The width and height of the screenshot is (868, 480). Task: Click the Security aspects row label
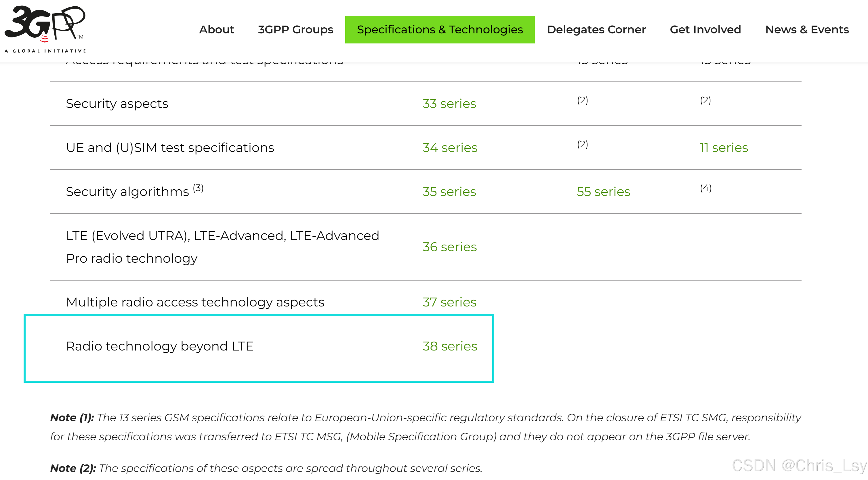(x=117, y=104)
